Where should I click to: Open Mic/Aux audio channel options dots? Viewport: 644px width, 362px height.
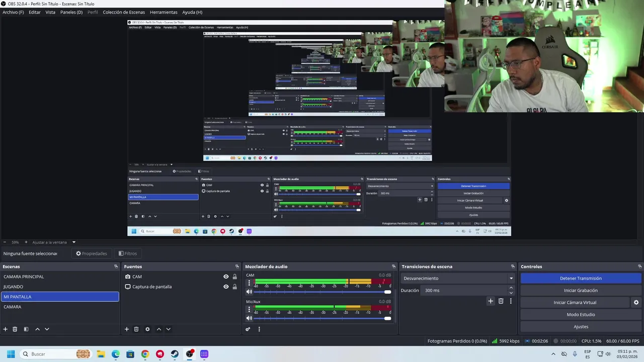(249, 309)
